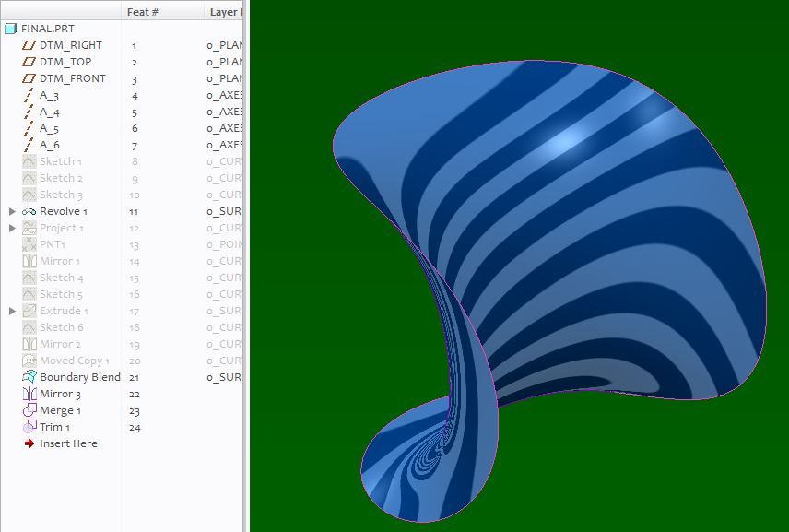Screen dimensions: 789x532
Task: Click the A_4 axis icon
Action: (x=29, y=112)
